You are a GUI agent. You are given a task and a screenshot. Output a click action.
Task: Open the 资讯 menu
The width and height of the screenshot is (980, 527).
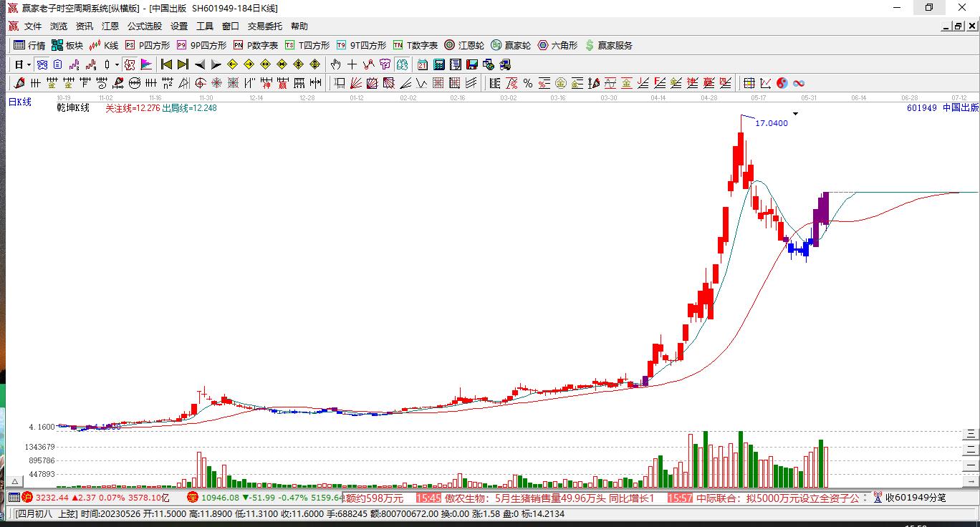(85, 26)
